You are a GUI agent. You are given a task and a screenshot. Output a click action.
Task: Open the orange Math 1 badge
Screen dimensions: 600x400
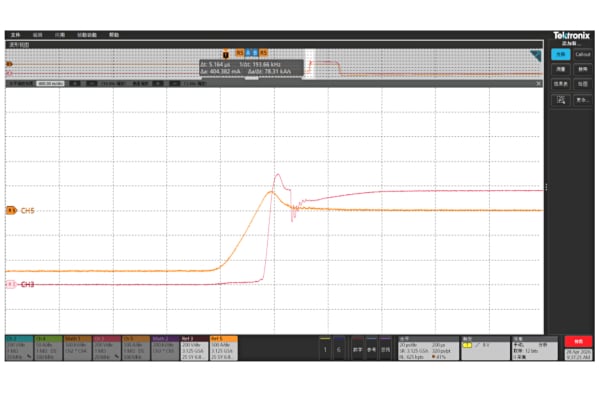[x=78, y=348]
